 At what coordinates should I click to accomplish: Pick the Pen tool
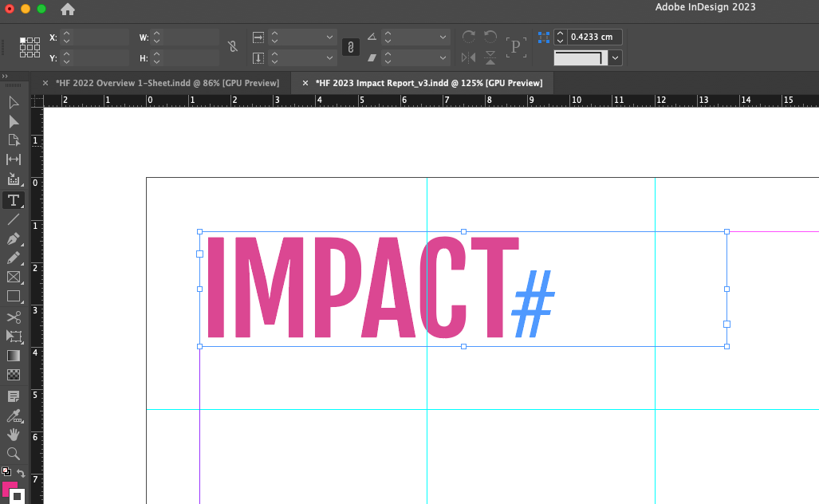point(13,239)
